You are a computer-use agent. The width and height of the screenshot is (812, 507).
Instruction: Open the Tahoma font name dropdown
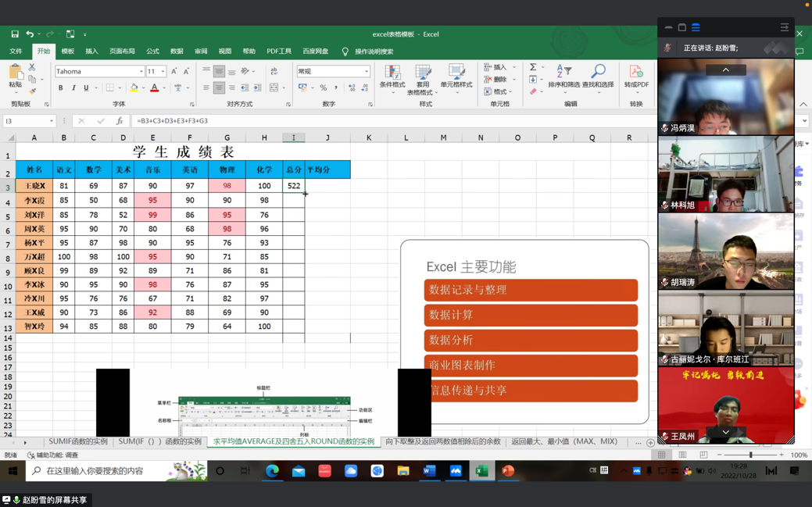pyautogui.click(x=141, y=71)
